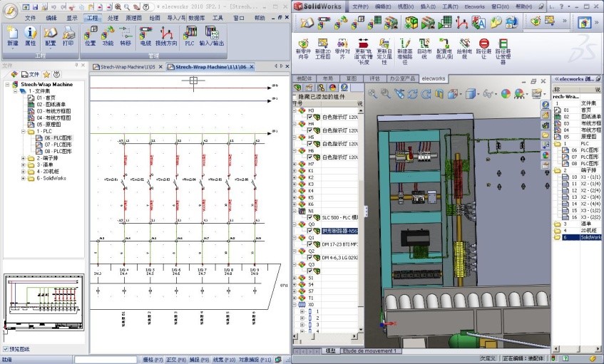Click 转移 (Transfer) ribbon icon

[126, 36]
